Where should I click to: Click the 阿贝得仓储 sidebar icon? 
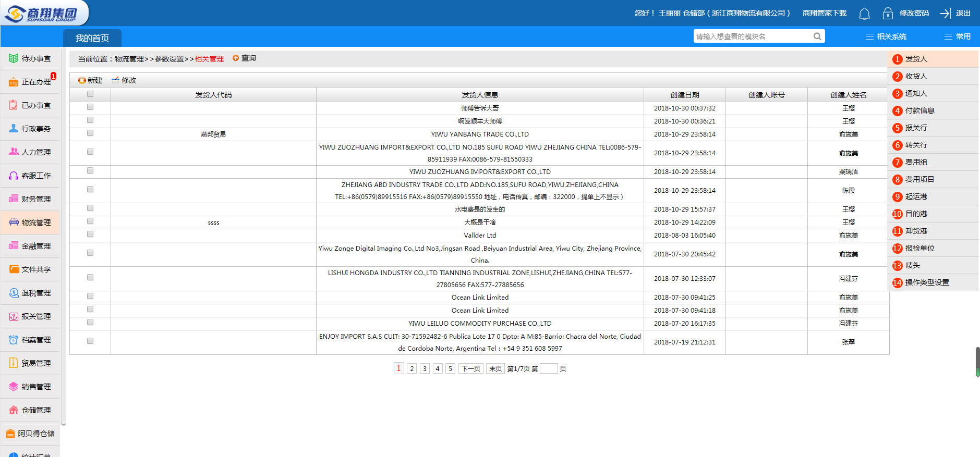pyautogui.click(x=10, y=434)
